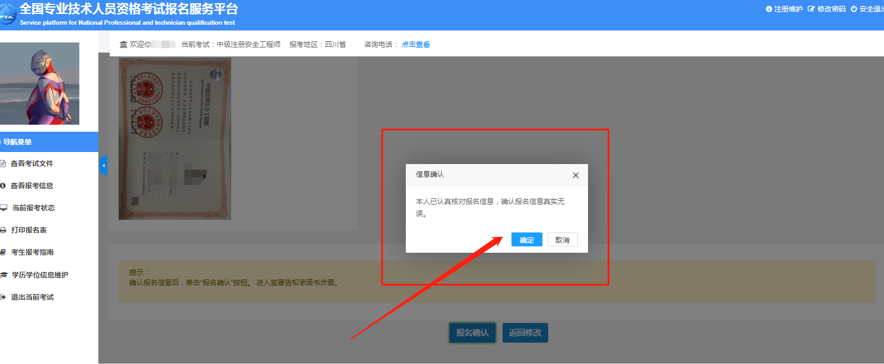Click the 报考地区：四川省 text

tap(317, 45)
